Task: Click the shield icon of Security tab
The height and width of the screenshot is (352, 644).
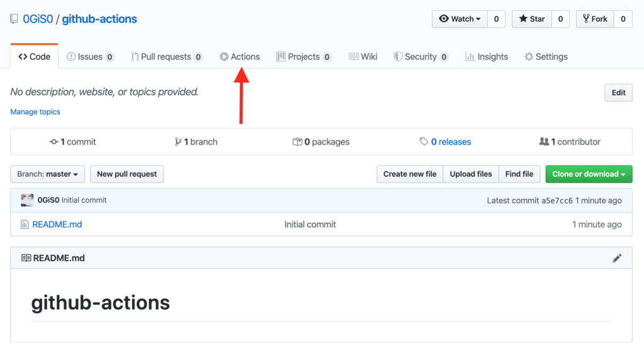Action: pos(397,57)
